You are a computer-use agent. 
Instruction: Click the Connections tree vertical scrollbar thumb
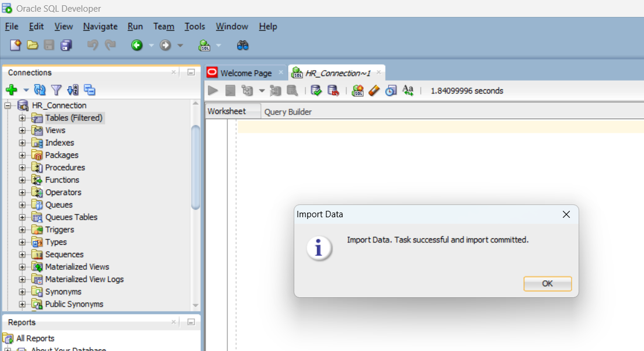[x=196, y=167]
